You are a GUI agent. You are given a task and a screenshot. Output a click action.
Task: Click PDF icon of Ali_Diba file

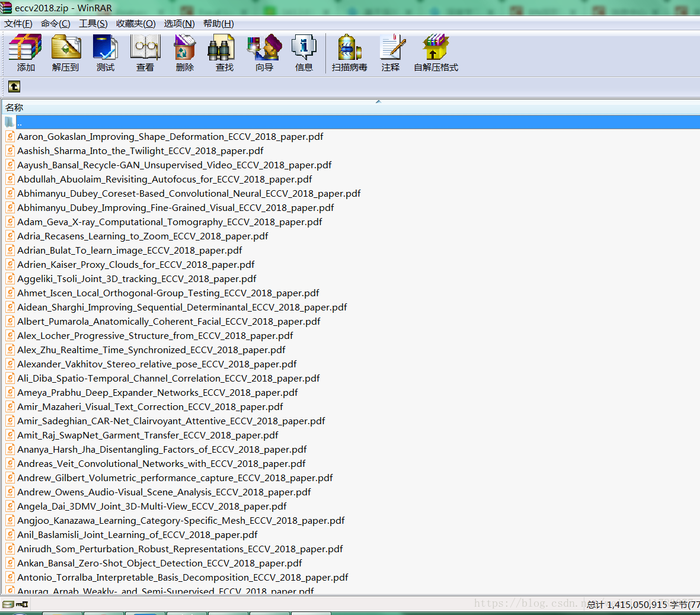click(x=10, y=379)
